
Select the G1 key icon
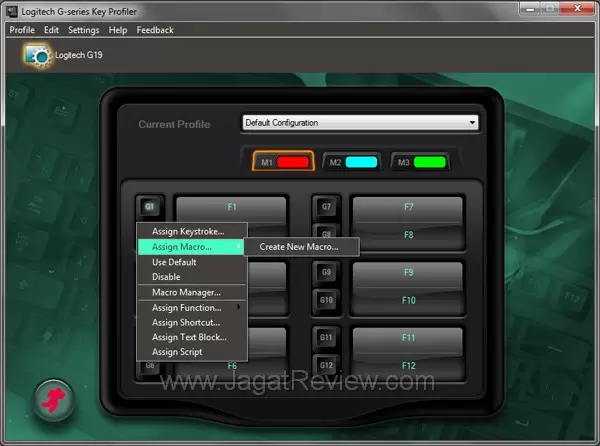[x=149, y=207]
